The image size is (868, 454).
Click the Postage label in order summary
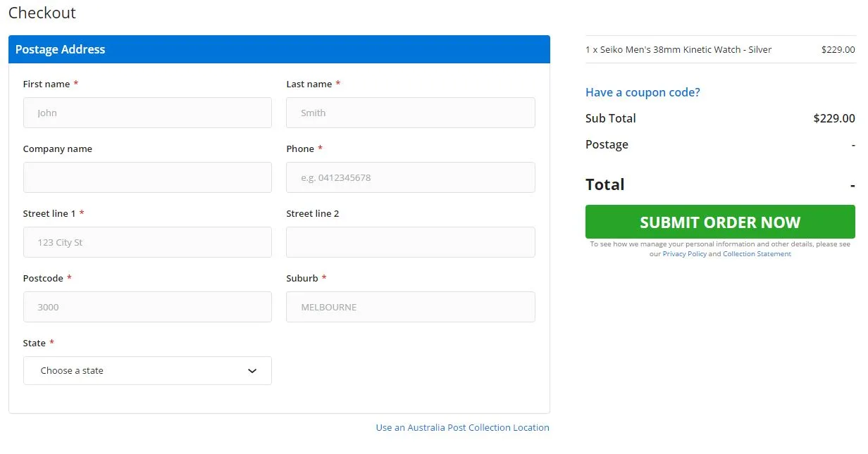(607, 144)
